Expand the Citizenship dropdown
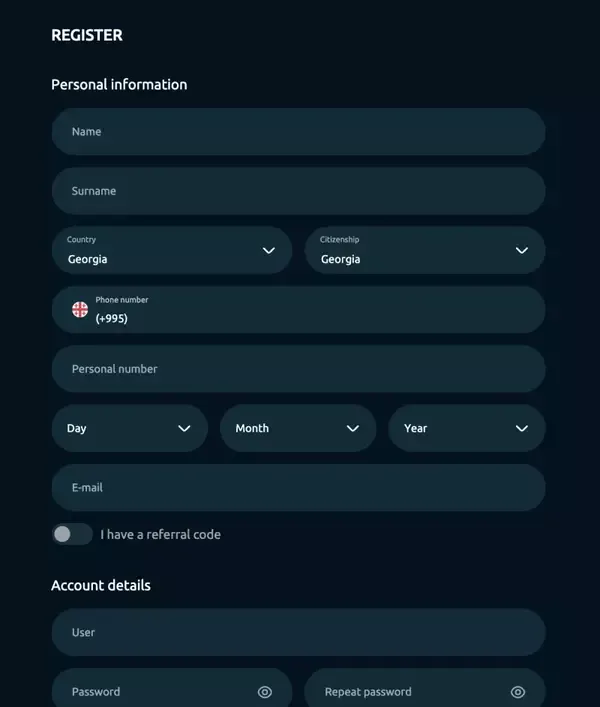The image size is (600, 707). 424,250
